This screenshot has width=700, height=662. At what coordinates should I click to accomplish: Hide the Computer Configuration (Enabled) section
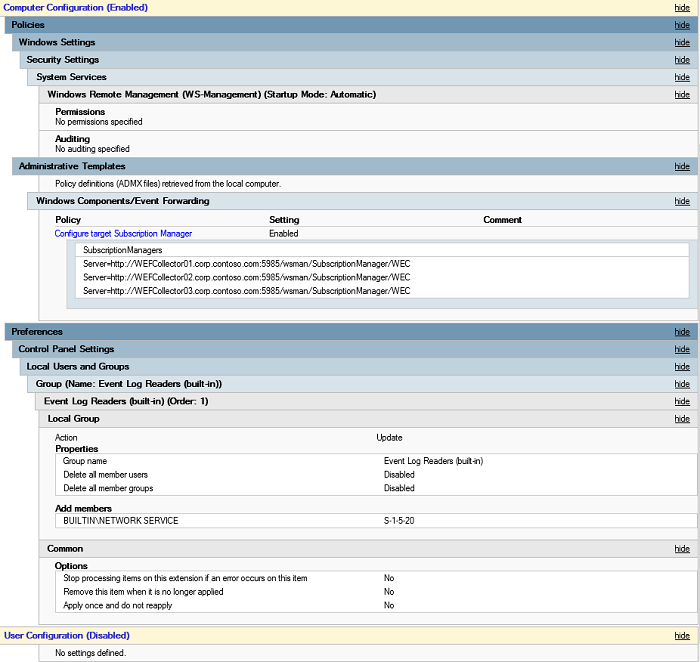click(x=681, y=8)
